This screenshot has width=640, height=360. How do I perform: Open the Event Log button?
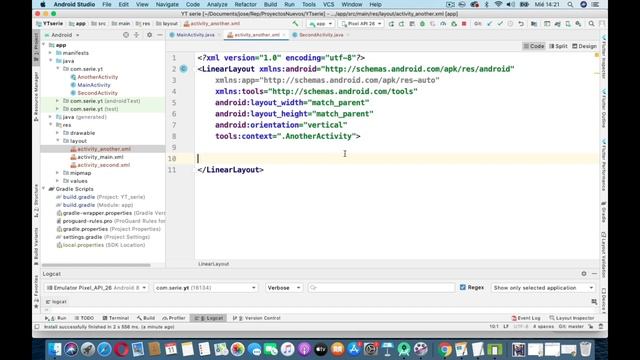526,318
